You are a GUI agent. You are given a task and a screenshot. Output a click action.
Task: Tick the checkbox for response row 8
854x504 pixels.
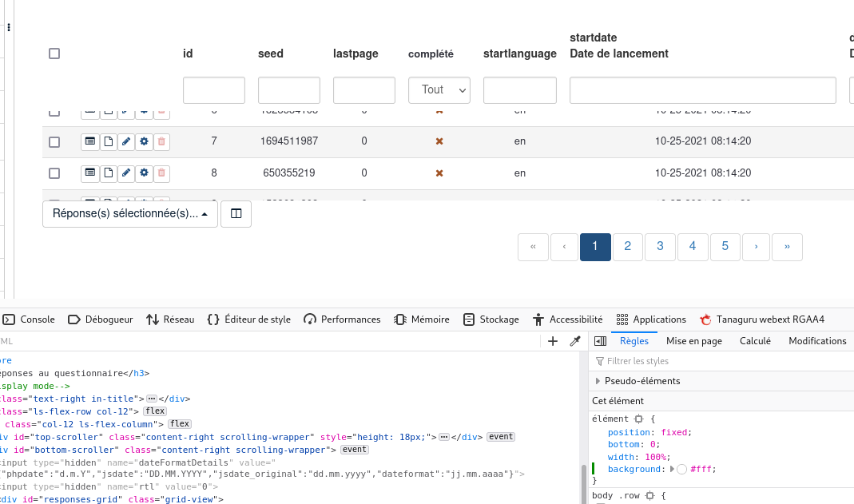[54, 173]
